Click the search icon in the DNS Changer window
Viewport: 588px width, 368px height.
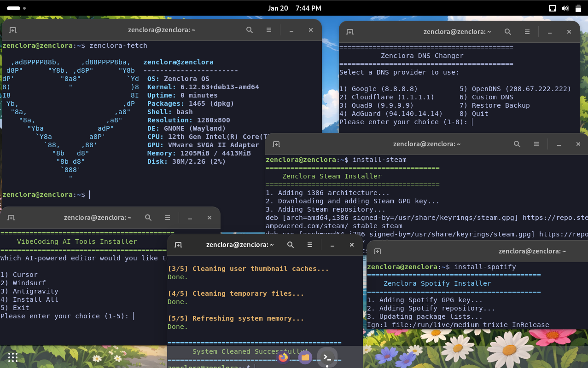[x=508, y=32]
